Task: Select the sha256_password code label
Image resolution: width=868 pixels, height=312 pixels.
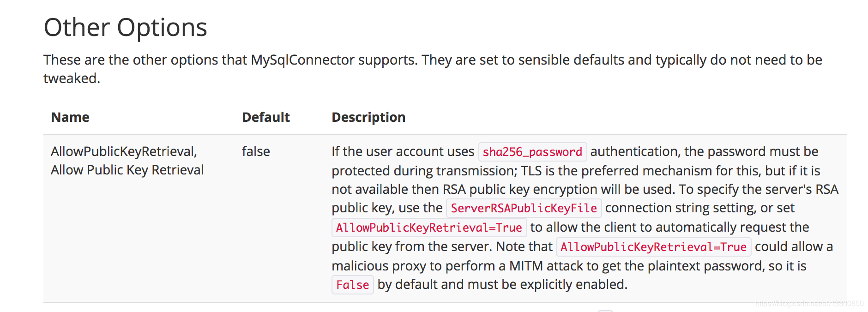Action: pyautogui.click(x=532, y=152)
